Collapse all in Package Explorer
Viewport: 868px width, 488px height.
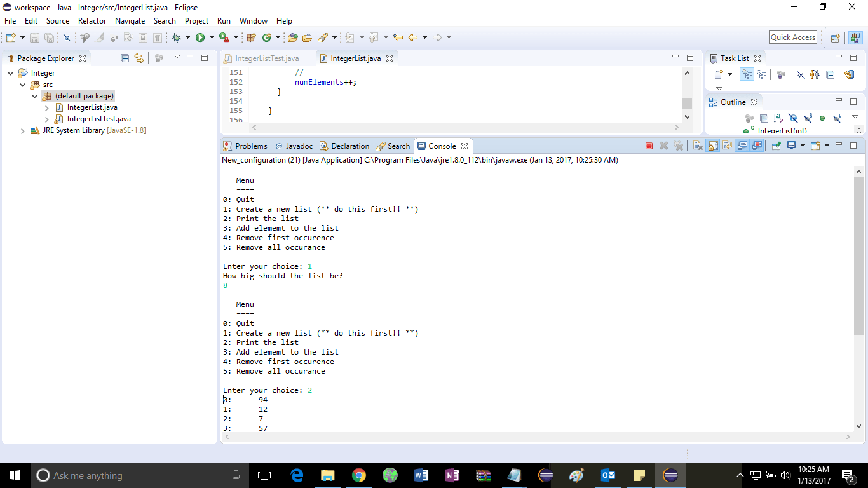[x=125, y=58]
